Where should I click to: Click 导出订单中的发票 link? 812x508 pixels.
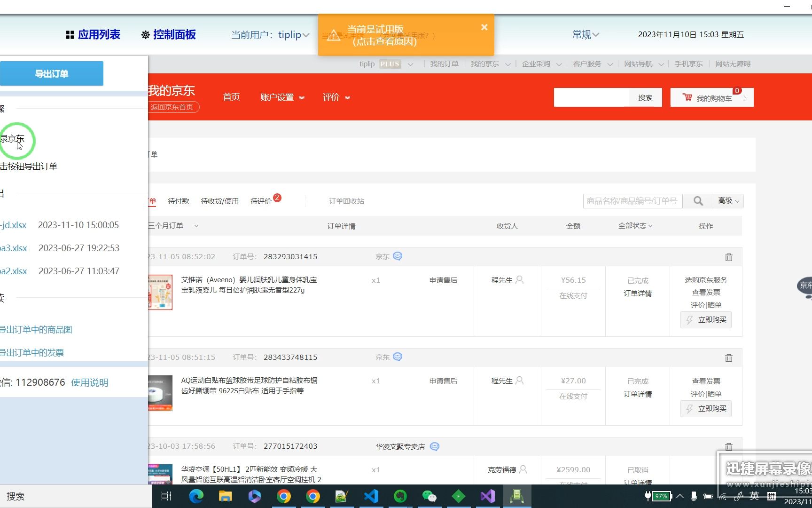32,353
